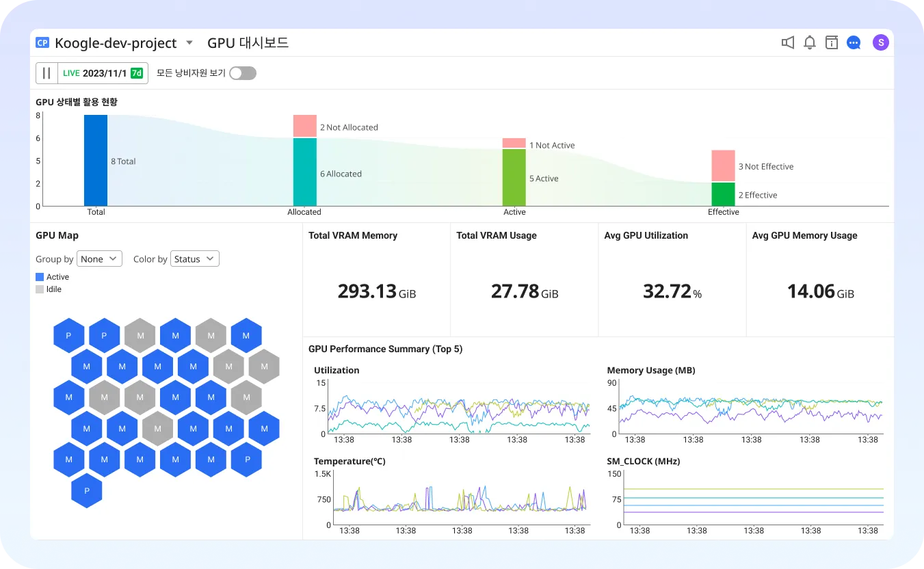
Task: Click the teal 6 Allocated bar
Action: tap(305, 172)
